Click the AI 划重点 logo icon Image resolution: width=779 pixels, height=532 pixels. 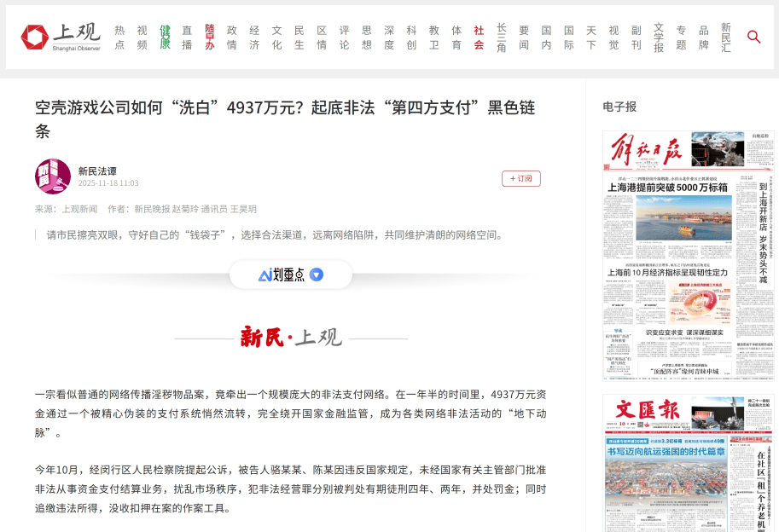[x=265, y=275]
